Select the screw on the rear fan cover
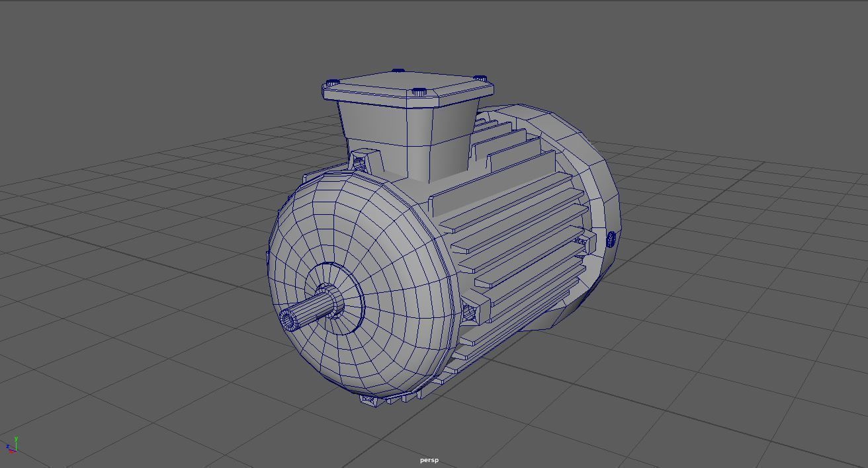Screen dimensions: 868x468 pyautogui.click(x=611, y=239)
